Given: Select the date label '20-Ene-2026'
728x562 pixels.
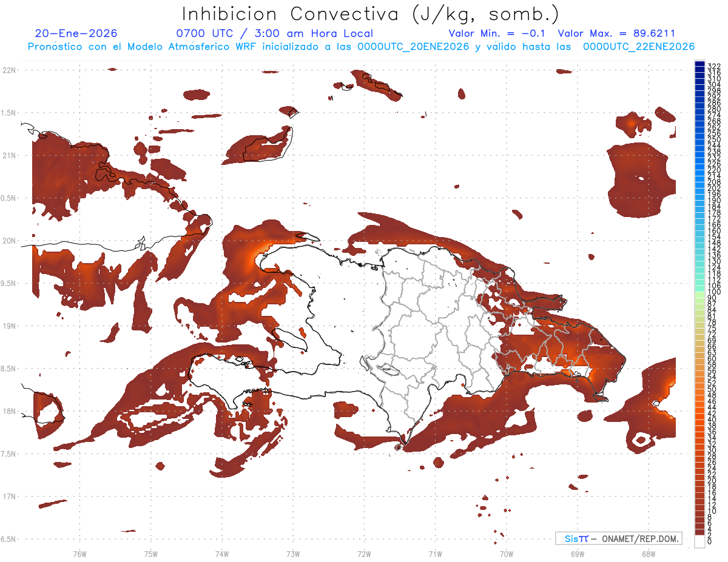Looking at the screenshot, I should [76, 34].
